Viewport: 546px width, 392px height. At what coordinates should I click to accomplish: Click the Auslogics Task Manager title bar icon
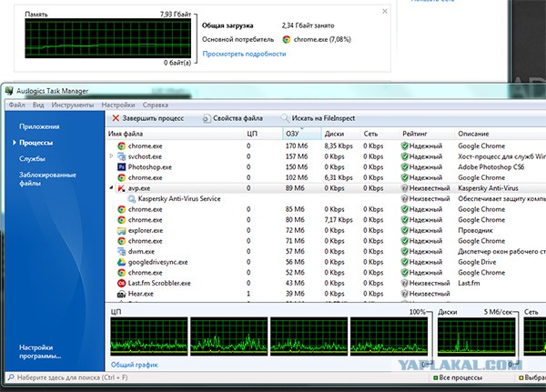(9, 91)
